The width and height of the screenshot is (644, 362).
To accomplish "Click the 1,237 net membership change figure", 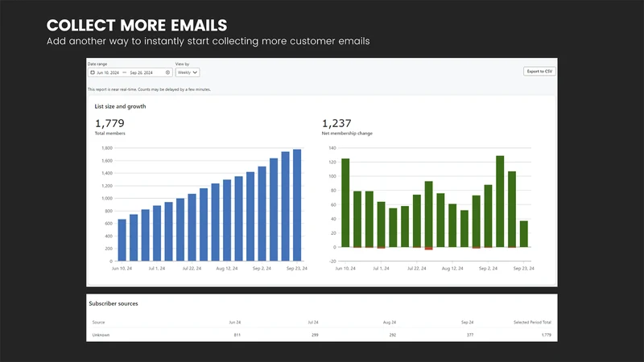I will point(336,123).
